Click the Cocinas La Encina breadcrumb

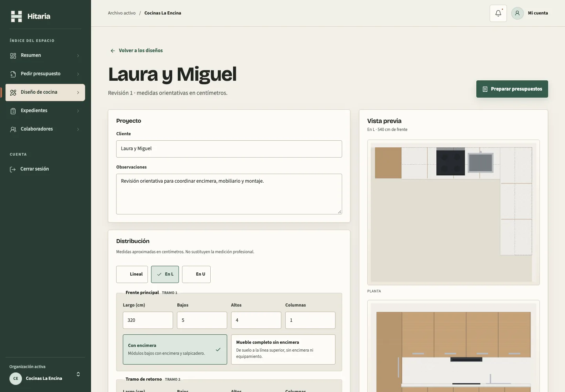point(163,13)
